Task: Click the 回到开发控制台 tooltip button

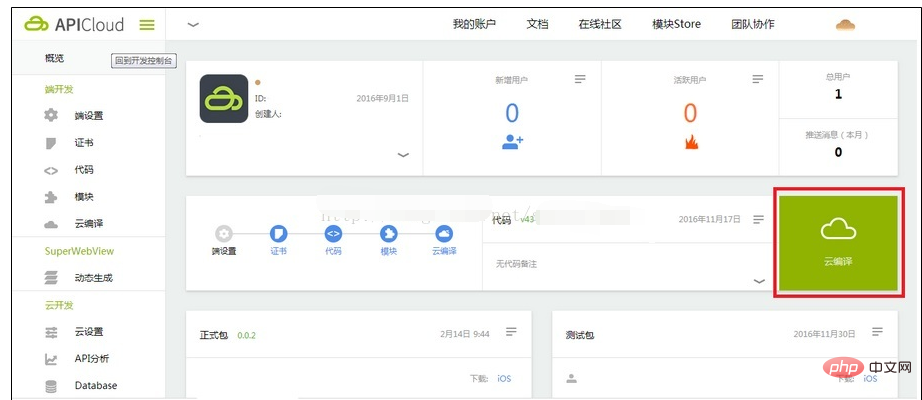Action: pyautogui.click(x=144, y=60)
